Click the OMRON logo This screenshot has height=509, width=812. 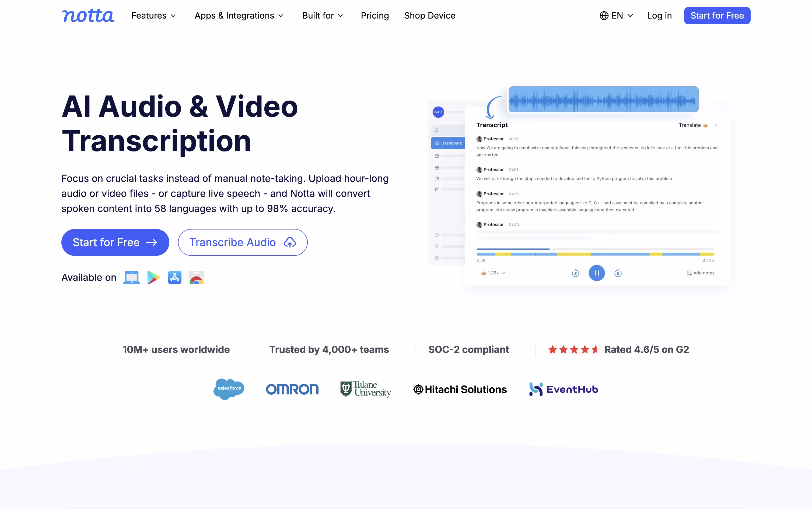coord(292,390)
